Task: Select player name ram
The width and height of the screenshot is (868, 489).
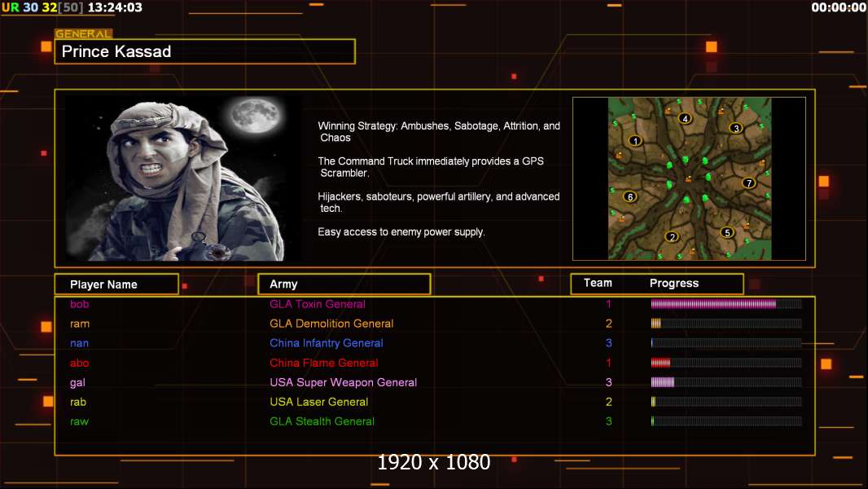Action: [80, 324]
